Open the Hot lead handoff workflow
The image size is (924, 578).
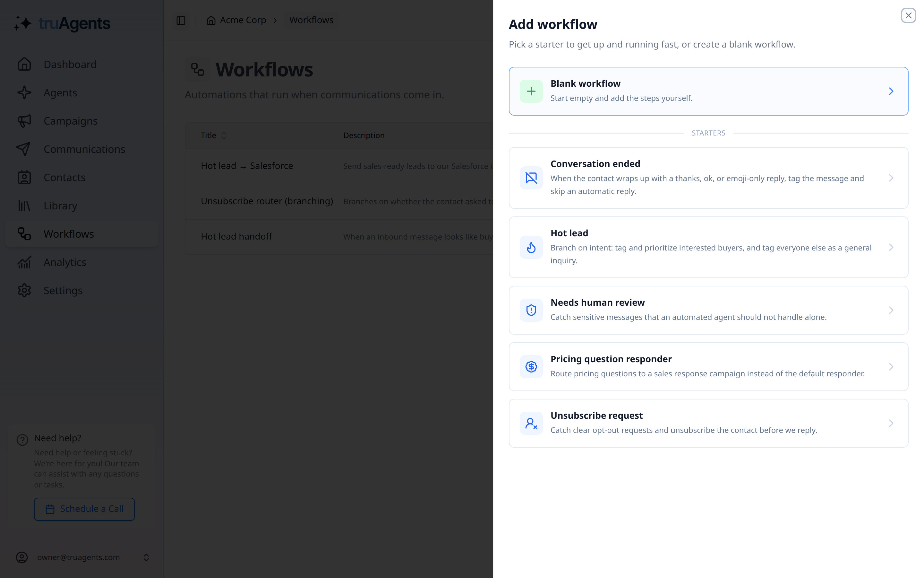click(236, 237)
